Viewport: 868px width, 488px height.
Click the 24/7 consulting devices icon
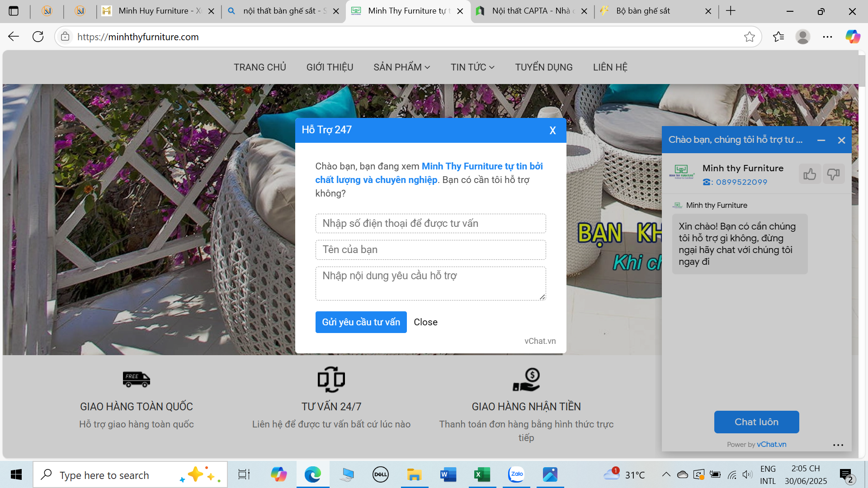(331, 380)
